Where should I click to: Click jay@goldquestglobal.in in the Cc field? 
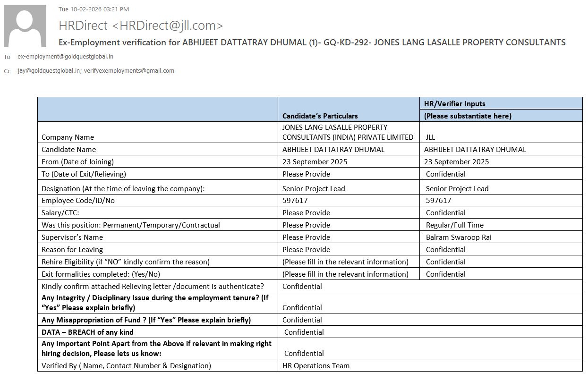coord(49,71)
